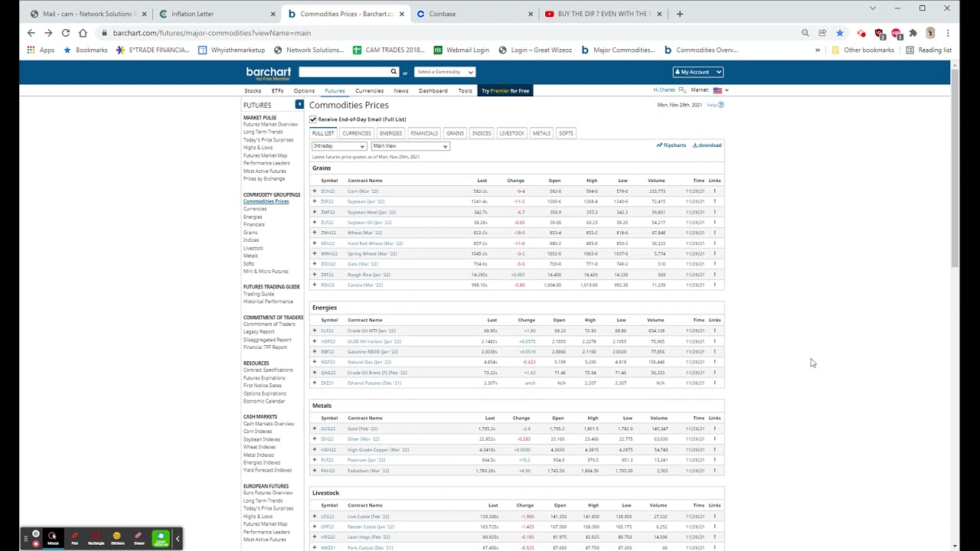Expand the Live Cattle row
Image resolution: width=980 pixels, height=551 pixels.
[314, 517]
